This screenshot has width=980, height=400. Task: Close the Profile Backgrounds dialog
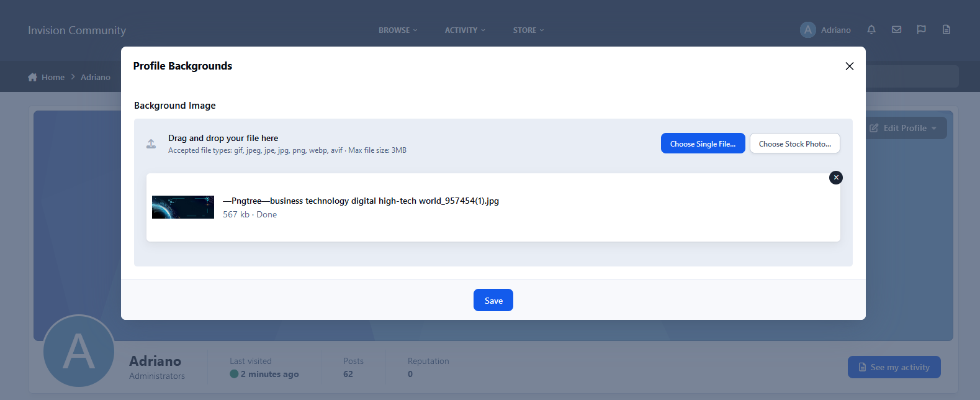click(x=849, y=66)
